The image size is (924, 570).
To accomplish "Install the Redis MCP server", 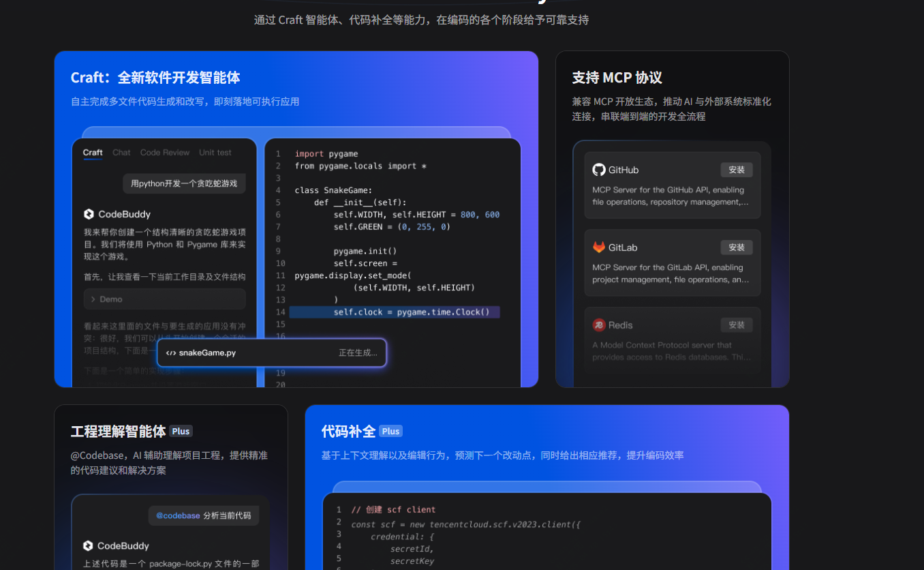I will point(737,325).
